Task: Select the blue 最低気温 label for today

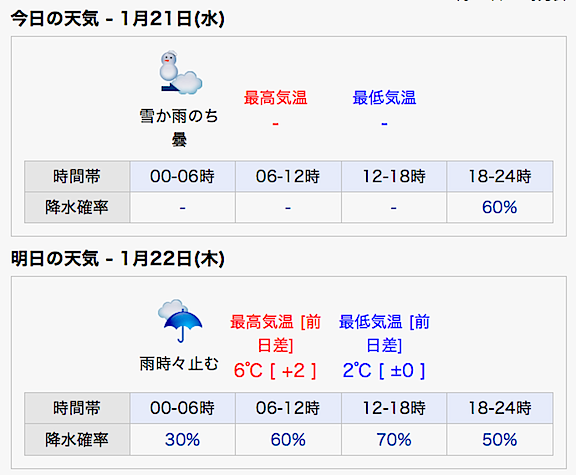Action: point(384,98)
